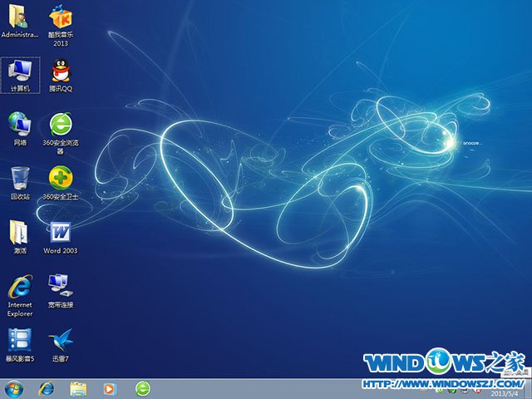Launch the 360安全浏览器 desktop shortcut

[x=61, y=133]
